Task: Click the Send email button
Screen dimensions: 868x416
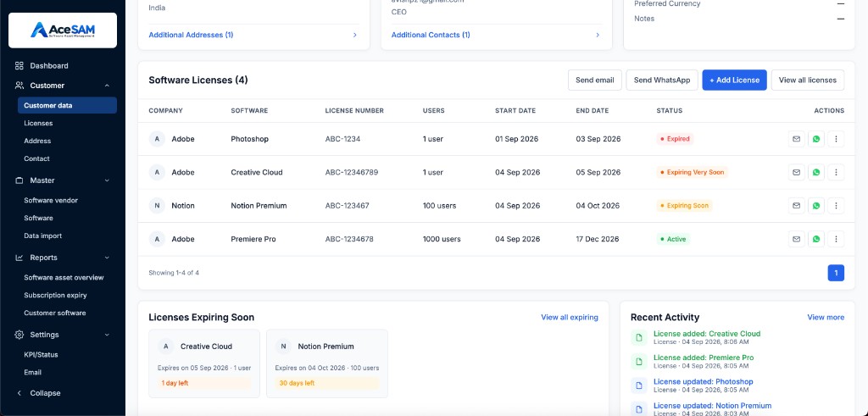Action: 595,80
